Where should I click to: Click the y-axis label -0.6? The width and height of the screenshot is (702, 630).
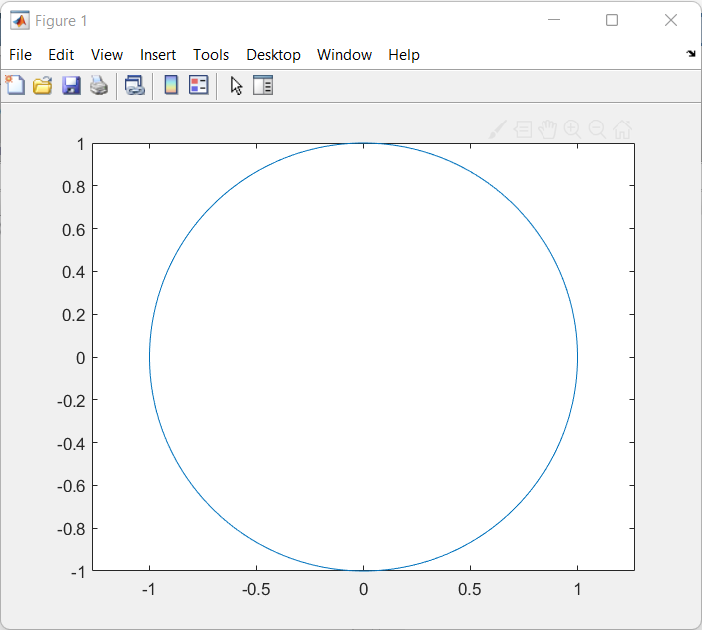click(71, 486)
